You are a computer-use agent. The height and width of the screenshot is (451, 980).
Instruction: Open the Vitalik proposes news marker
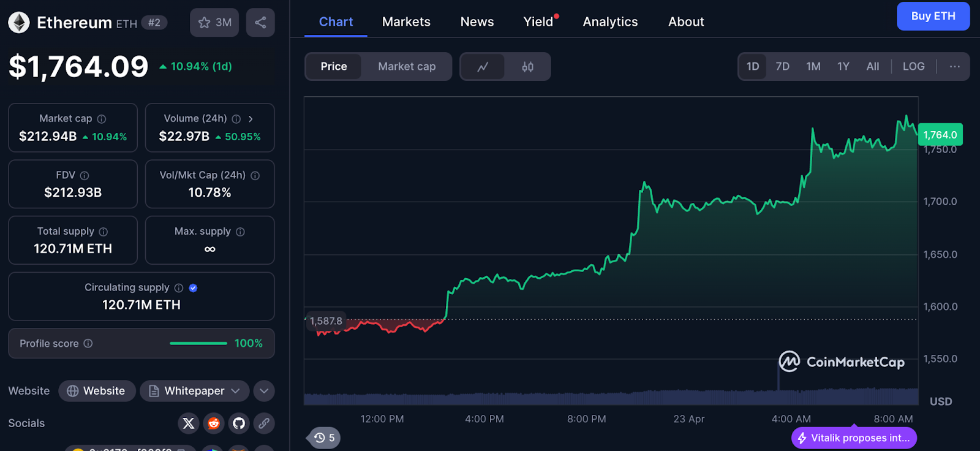tap(854, 438)
